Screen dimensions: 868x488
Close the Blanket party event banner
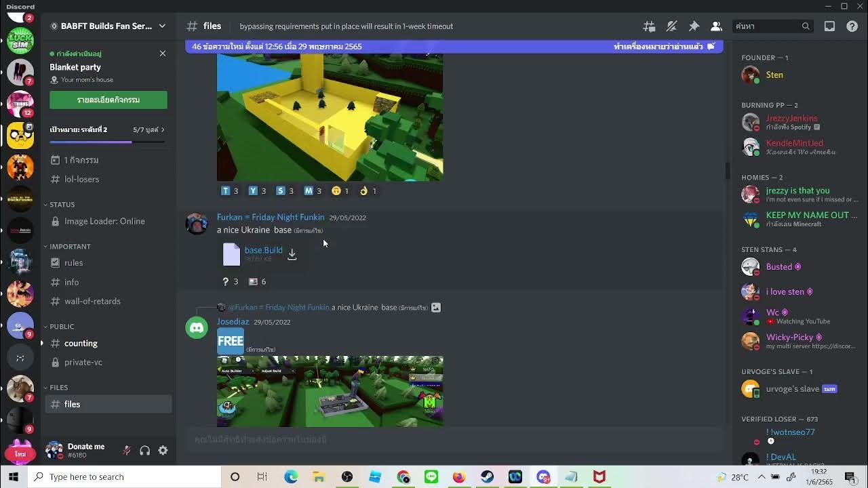(163, 53)
